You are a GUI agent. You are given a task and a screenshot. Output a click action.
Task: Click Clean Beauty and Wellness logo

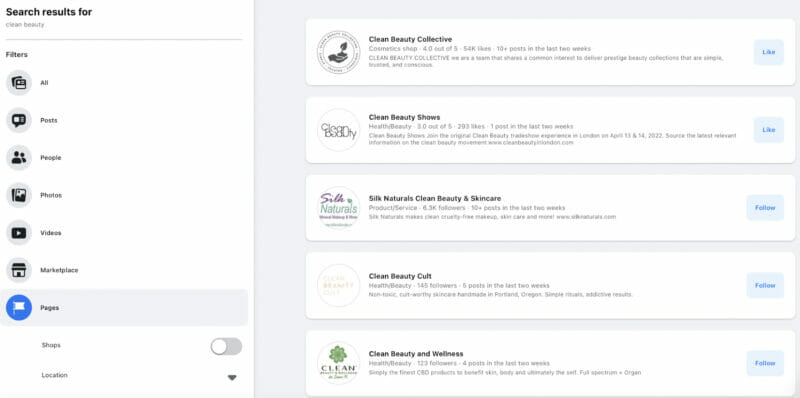pyautogui.click(x=338, y=363)
